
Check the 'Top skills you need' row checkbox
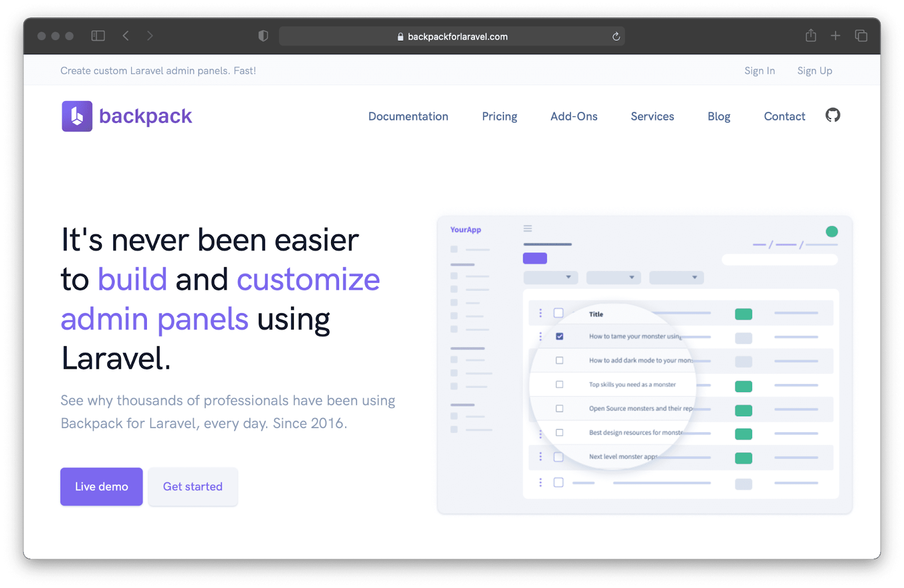pyautogui.click(x=559, y=385)
